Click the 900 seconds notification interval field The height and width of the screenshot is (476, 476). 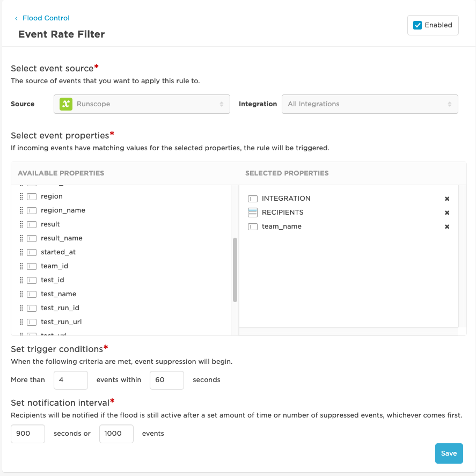point(27,434)
